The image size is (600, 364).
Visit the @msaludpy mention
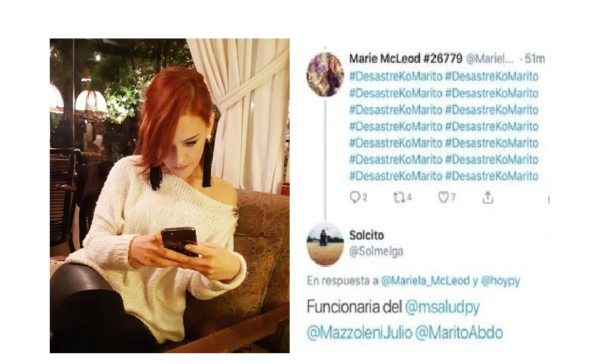tap(442, 308)
